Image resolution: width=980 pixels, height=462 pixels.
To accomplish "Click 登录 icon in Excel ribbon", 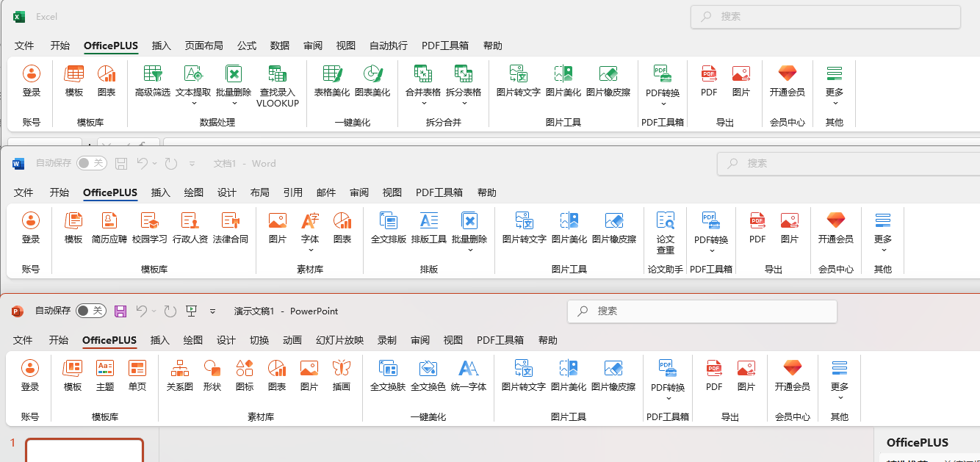I will [32, 73].
